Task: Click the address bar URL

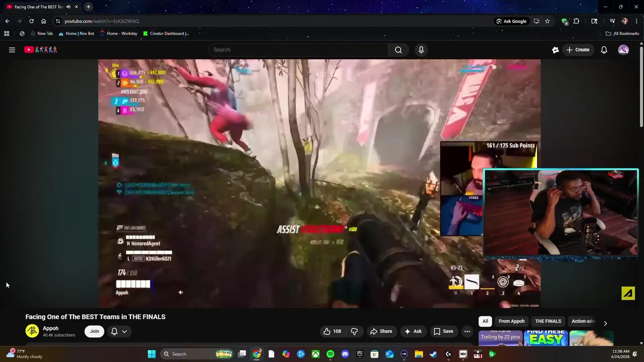Action: (x=102, y=21)
